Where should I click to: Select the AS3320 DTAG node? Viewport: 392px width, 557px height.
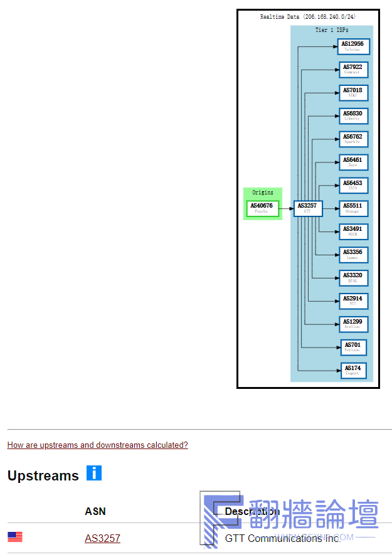point(353,278)
